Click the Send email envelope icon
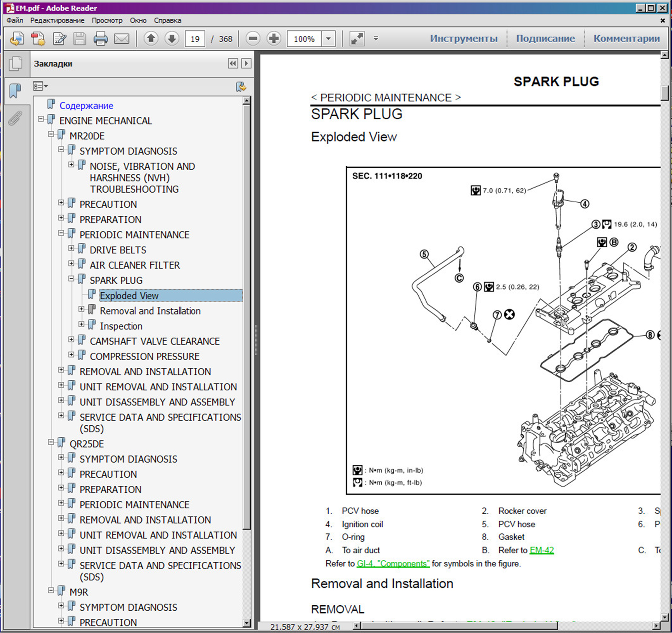The height and width of the screenshot is (633, 672). (121, 39)
